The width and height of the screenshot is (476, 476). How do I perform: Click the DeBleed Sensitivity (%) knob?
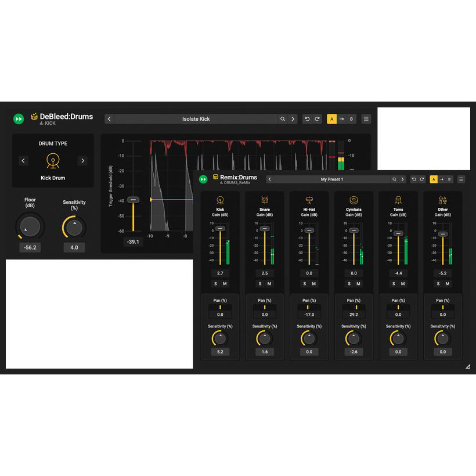[x=74, y=228]
